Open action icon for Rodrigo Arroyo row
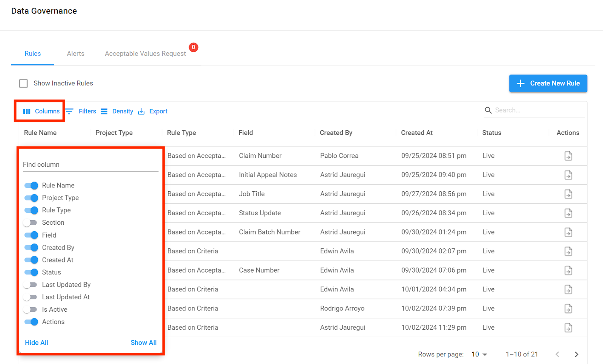The height and width of the screenshot is (364, 603). [568, 309]
